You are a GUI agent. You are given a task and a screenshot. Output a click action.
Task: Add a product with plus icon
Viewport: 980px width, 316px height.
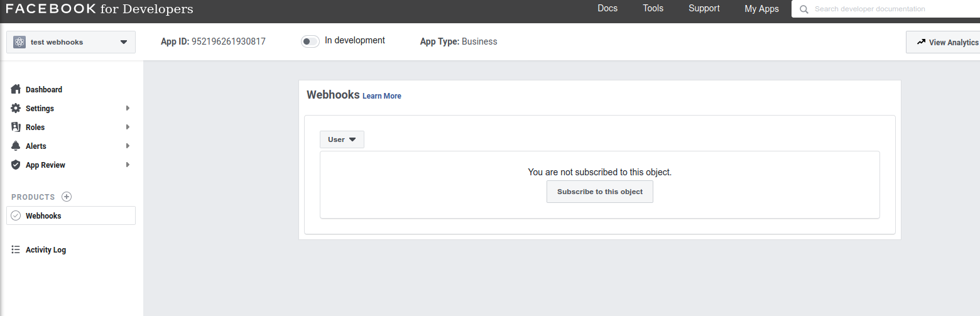[67, 197]
